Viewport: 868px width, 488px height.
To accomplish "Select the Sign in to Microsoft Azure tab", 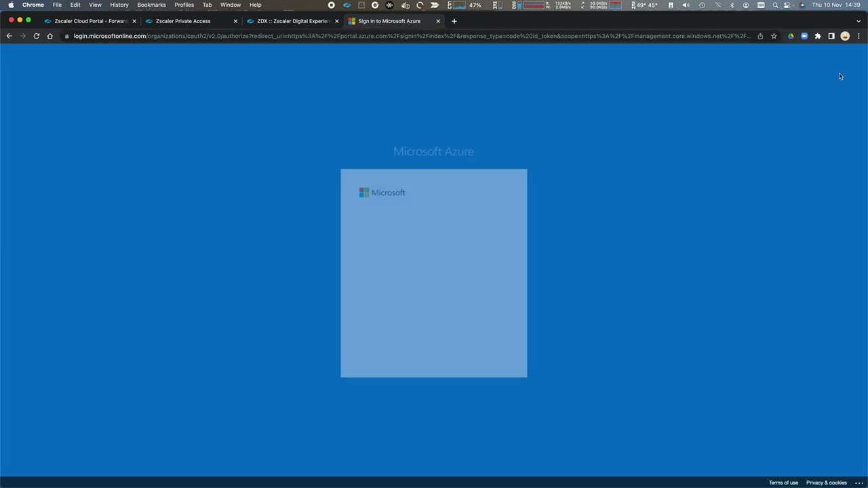I will tap(394, 21).
